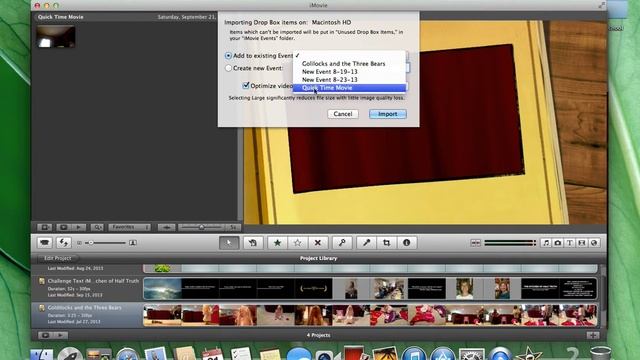Click the Challenge Text project filmstrip

(370, 288)
